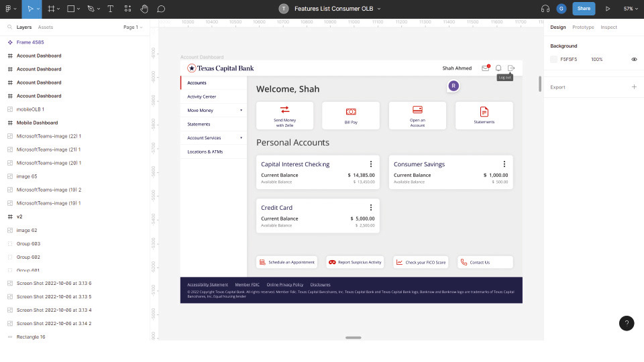Image resolution: width=644 pixels, height=362 pixels.
Task: Select the Pen tool
Action: pyautogui.click(x=91, y=9)
